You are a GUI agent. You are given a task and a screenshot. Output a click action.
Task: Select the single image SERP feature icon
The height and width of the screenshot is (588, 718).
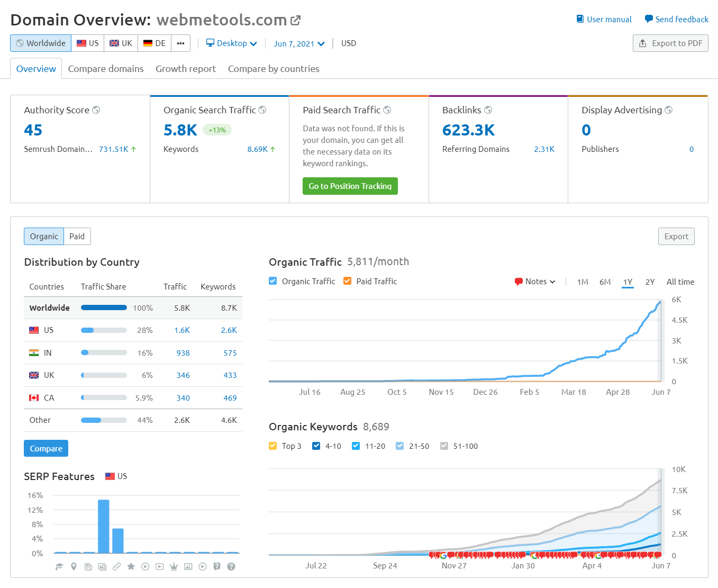[188, 566]
